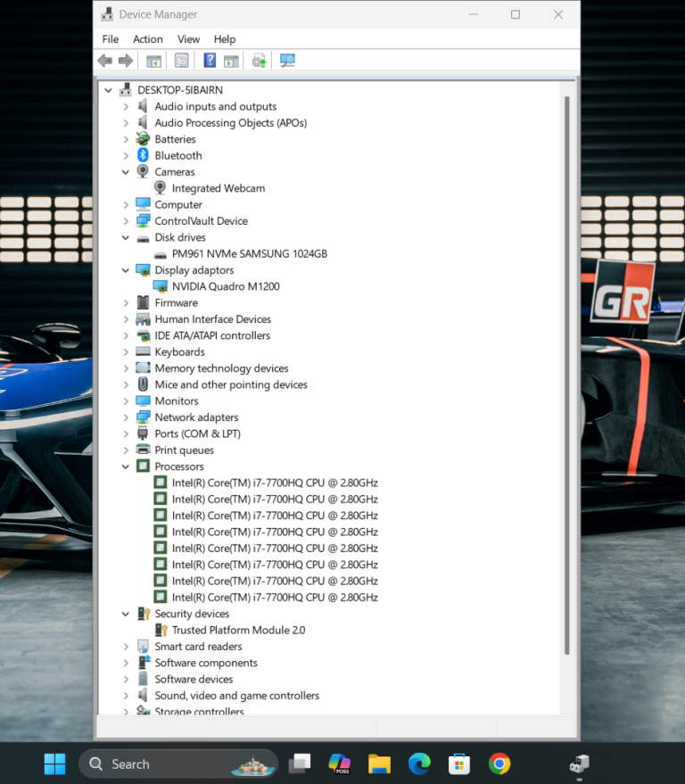The image size is (685, 784).
Task: Click the DESKTOP-5IBAIRN computer icon
Action: [125, 89]
